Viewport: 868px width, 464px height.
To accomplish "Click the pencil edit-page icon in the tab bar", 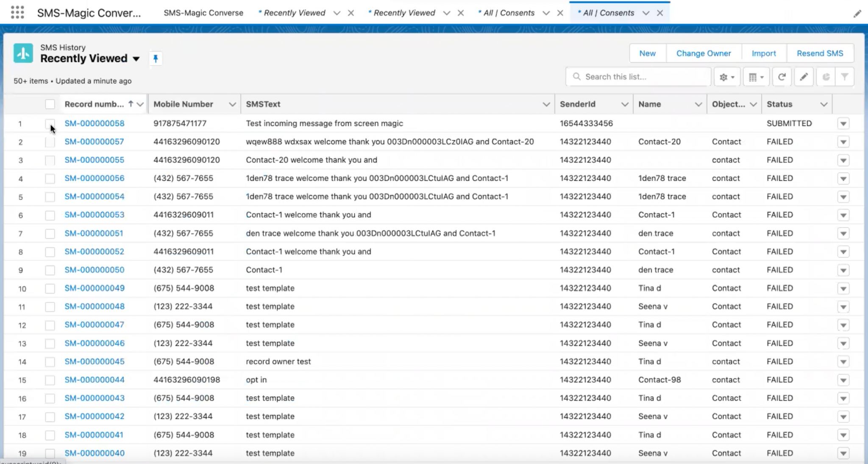I will tap(857, 14).
